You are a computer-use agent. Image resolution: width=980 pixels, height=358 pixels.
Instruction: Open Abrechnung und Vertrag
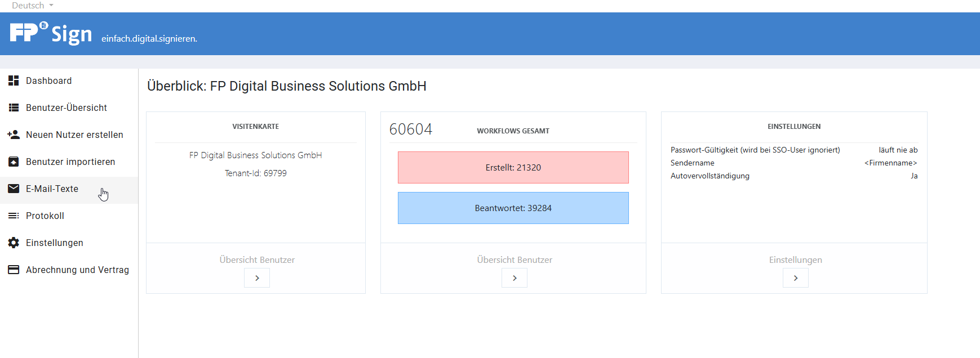[x=69, y=270]
